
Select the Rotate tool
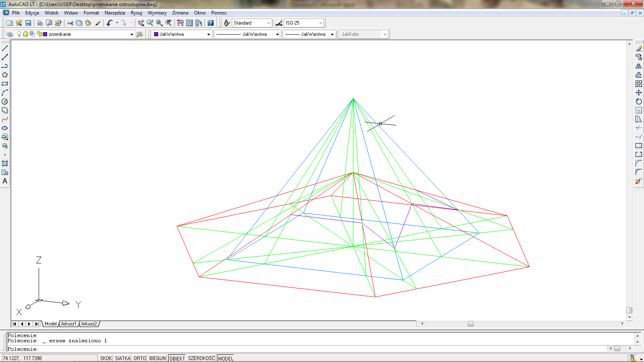pyautogui.click(x=639, y=101)
